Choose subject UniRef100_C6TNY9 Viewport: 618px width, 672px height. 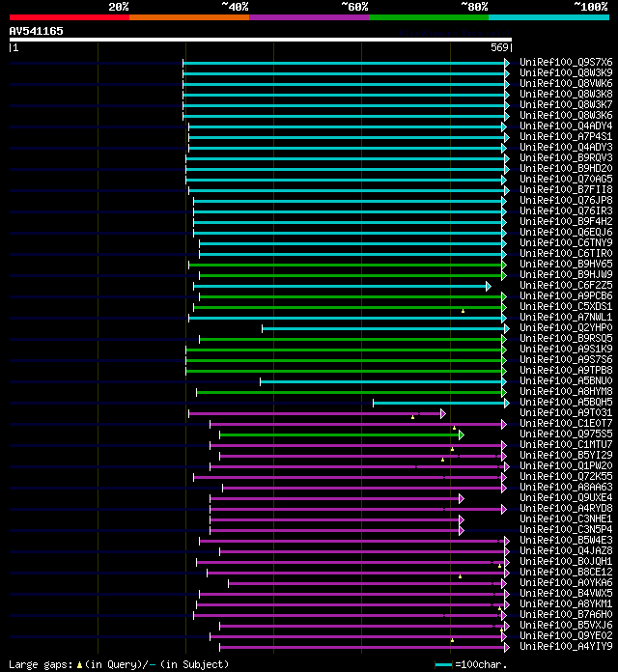pos(566,242)
